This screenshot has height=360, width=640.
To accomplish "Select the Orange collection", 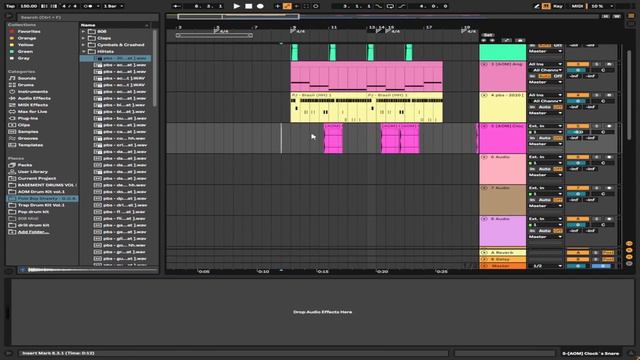I will point(27,38).
